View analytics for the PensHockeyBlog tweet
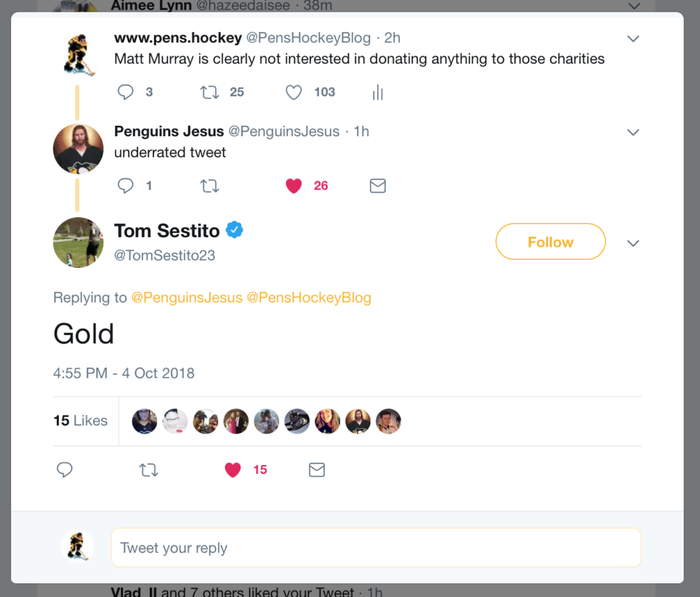700x597 pixels. 377,93
